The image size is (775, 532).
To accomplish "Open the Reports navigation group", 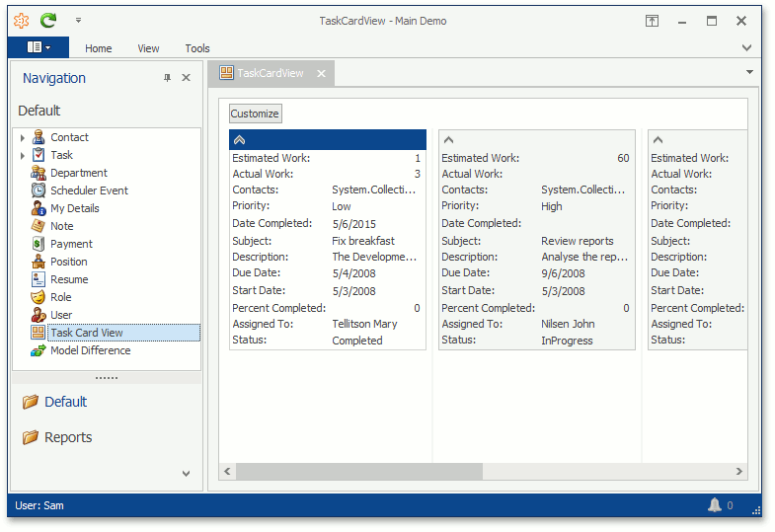I will pos(68,437).
